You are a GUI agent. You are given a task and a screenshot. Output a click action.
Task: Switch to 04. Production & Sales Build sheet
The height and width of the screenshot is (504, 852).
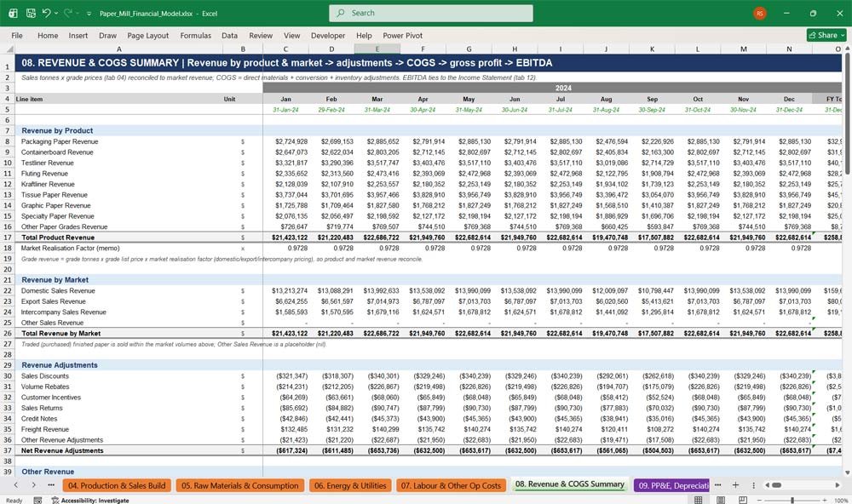[117, 485]
